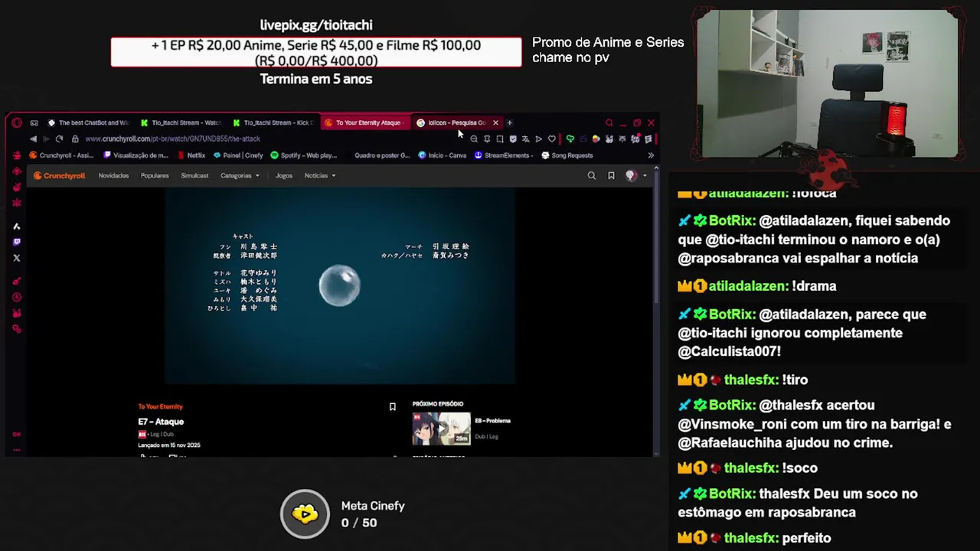
Task: Open the Crunchyroll - Assi... bookmark
Action: tap(61, 155)
